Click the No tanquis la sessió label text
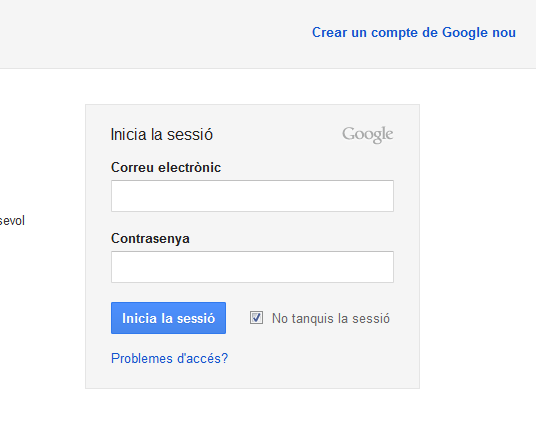 [x=331, y=318]
